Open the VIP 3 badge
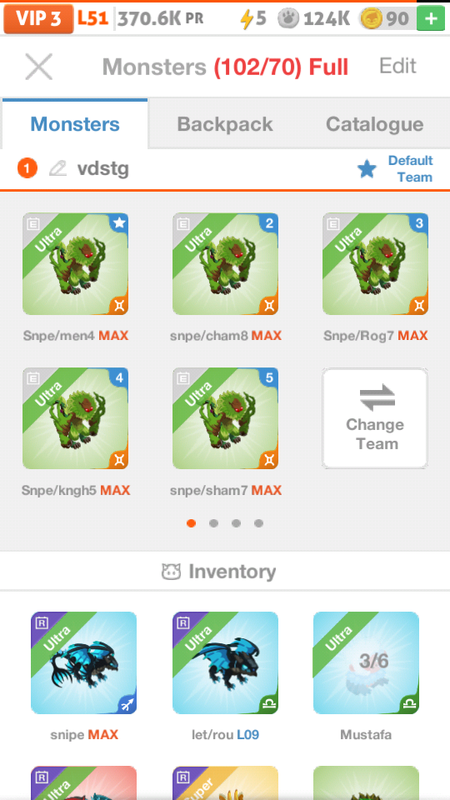Screen dimensions: 450x800 (x=38, y=19)
